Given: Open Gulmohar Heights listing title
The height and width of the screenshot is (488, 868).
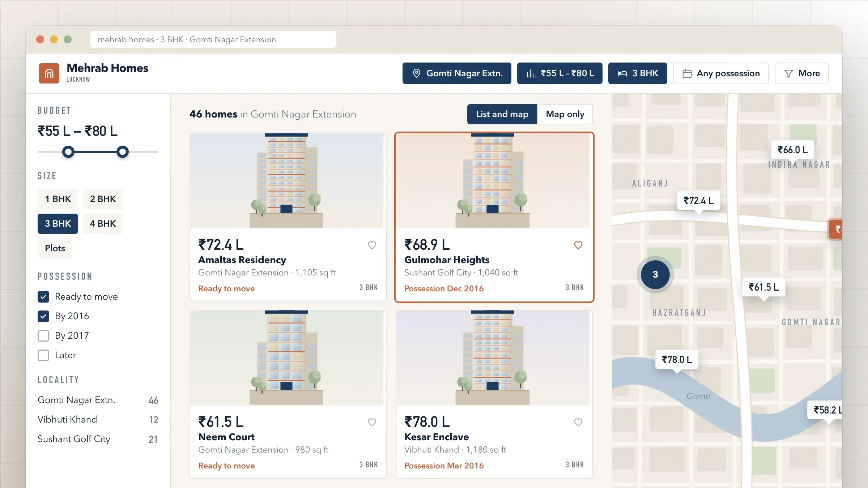Looking at the screenshot, I should [447, 260].
